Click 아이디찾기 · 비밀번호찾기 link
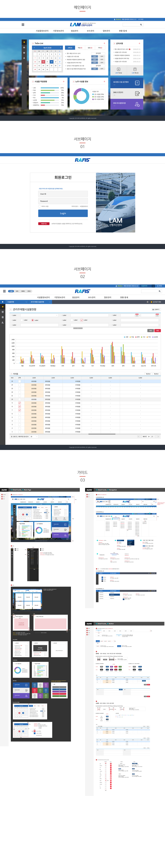The image size is (165, 868). [80, 206]
